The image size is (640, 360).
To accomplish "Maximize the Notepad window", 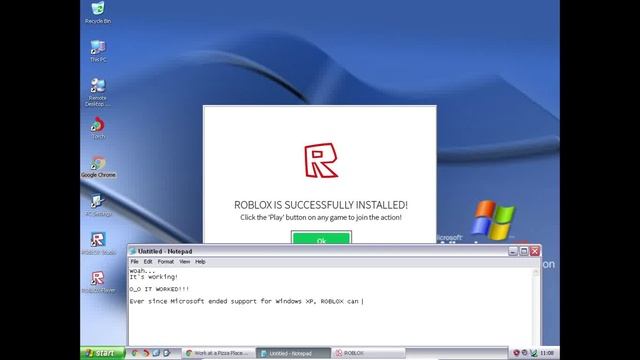I will pyautogui.click(x=524, y=251).
